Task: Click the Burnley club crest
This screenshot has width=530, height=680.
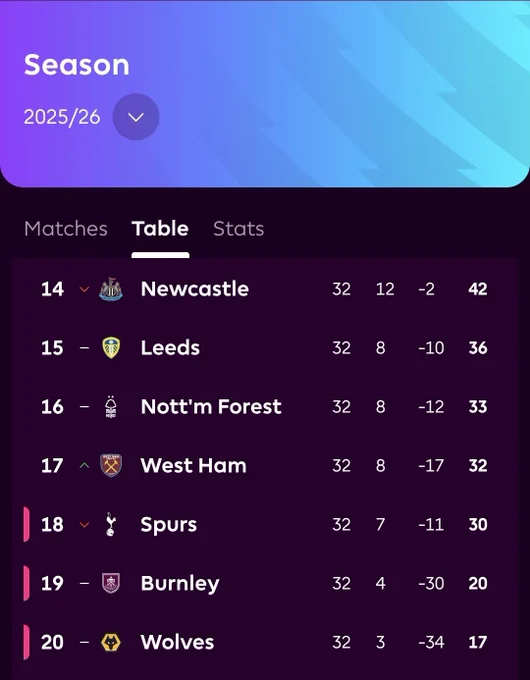Action: pyautogui.click(x=111, y=583)
